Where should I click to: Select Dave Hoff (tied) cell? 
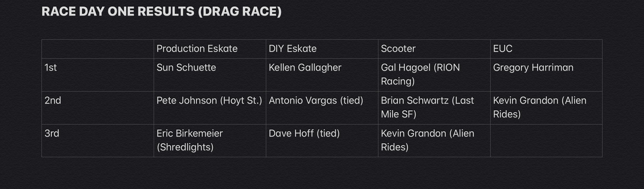coord(322,141)
